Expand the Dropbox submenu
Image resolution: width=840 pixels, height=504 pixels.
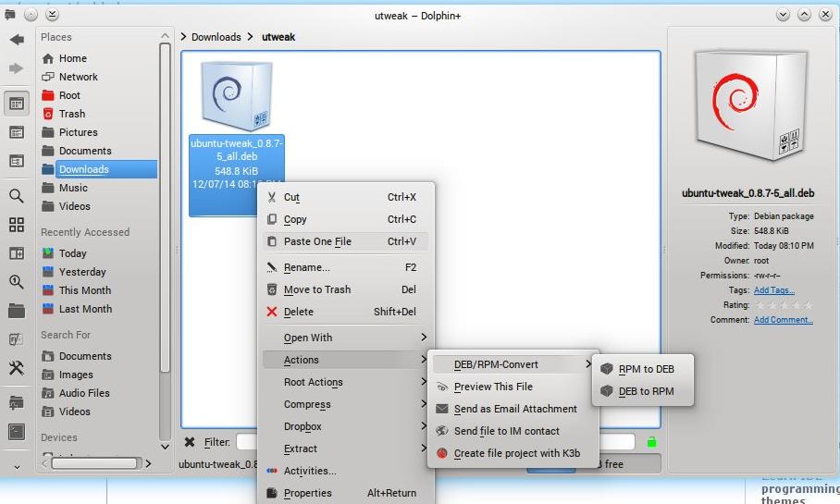coord(346,427)
